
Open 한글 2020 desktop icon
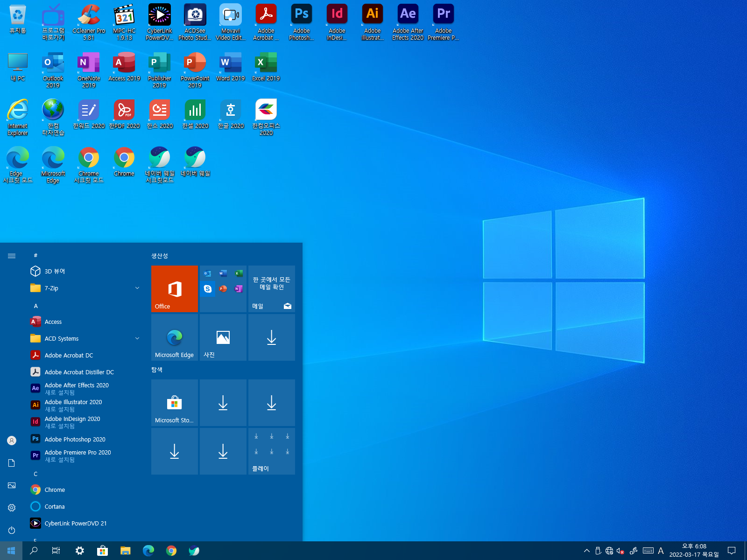231,114
